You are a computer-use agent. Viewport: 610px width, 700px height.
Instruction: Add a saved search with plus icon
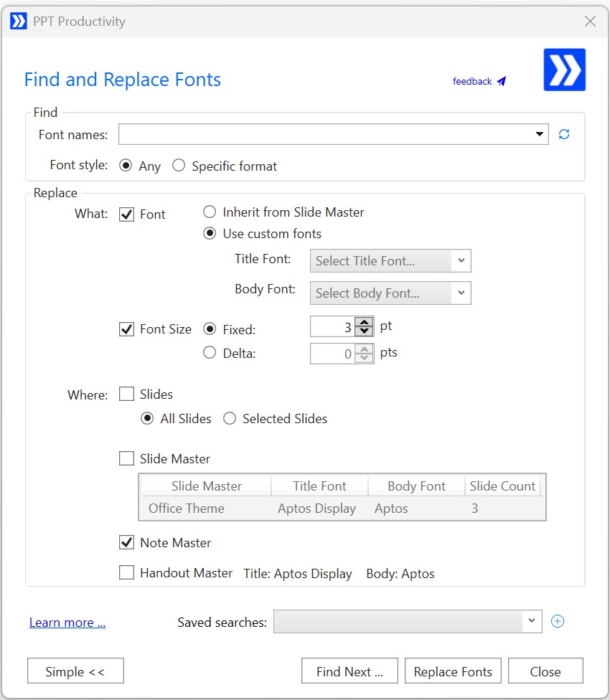(558, 621)
